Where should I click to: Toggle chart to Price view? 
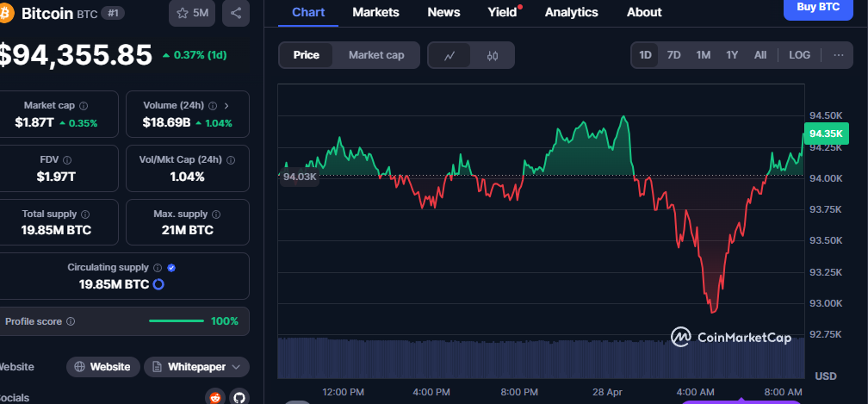click(x=307, y=55)
